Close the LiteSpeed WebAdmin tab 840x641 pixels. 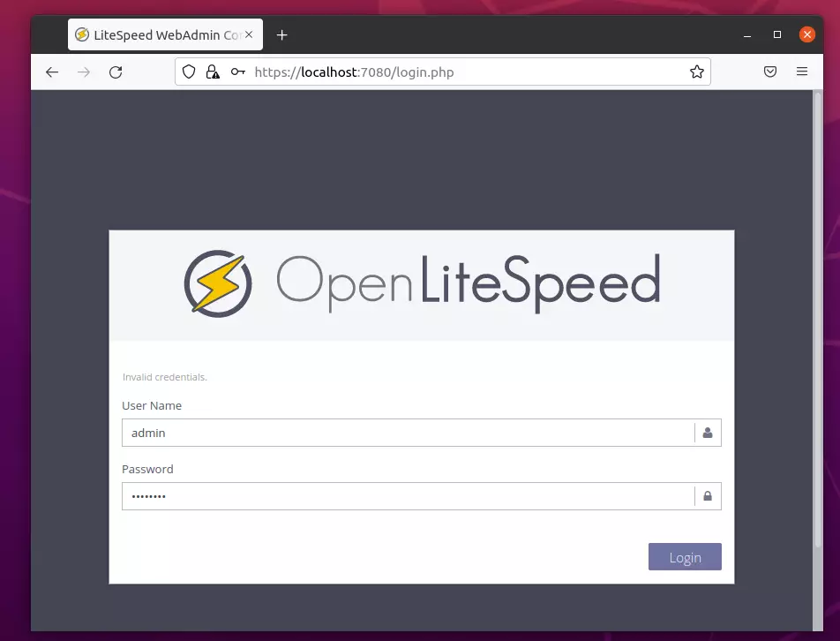coord(249,34)
